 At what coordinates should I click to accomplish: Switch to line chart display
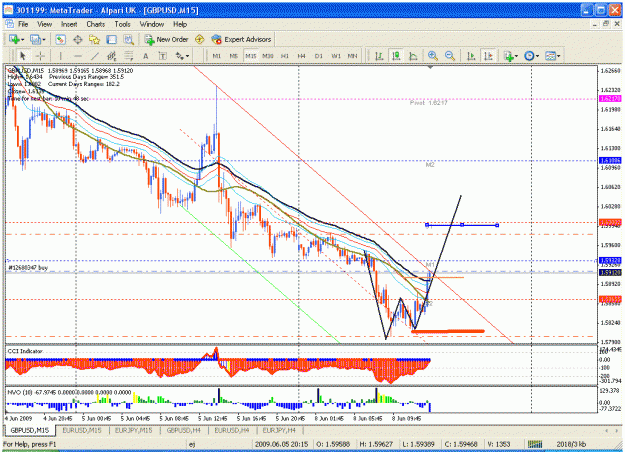click(413, 56)
